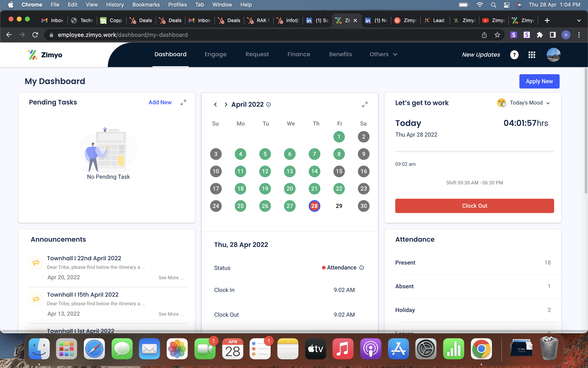Click the Attendance status info icon
The width and height of the screenshot is (588, 368).
coord(362,267)
